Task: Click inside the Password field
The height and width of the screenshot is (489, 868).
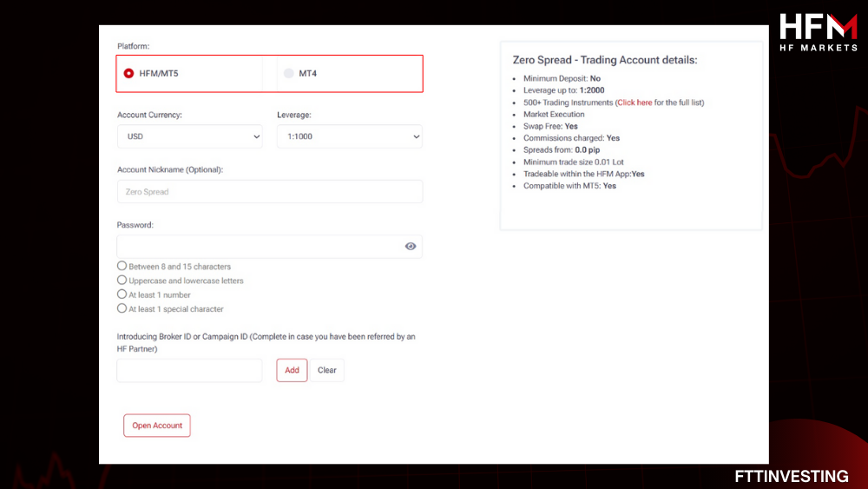Action: 259,247
